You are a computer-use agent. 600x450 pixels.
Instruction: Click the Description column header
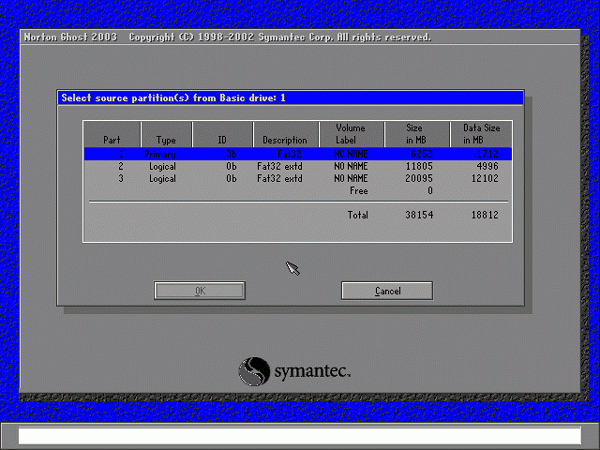coord(285,134)
